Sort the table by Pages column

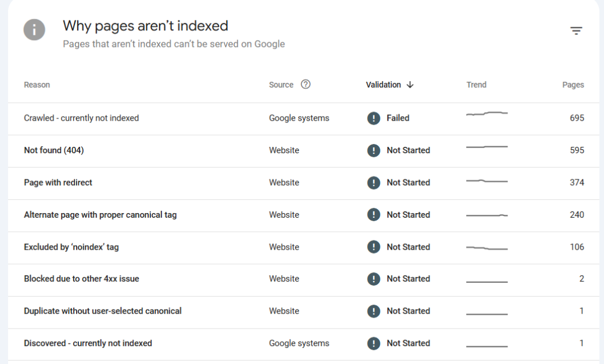point(573,84)
